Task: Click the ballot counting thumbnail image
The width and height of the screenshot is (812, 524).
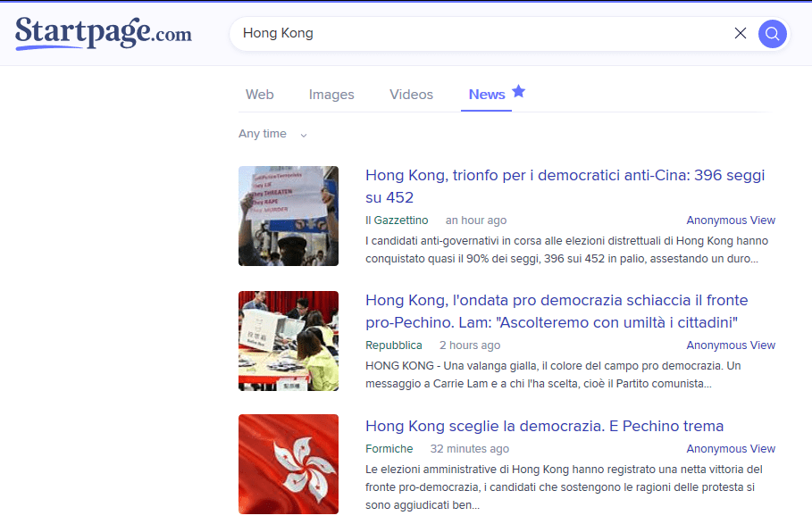Action: point(289,341)
